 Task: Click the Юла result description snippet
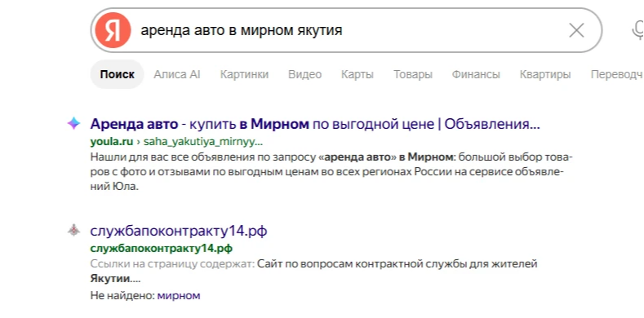[x=331, y=172]
